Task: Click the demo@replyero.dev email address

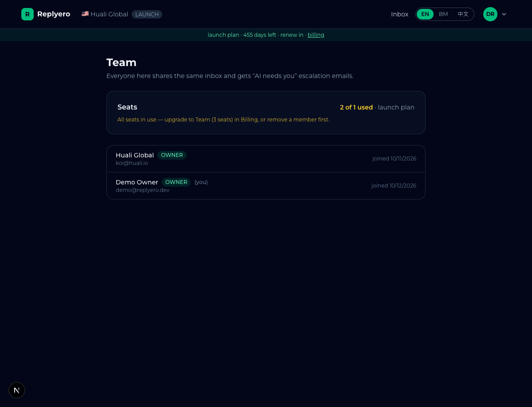Action: click(x=142, y=190)
